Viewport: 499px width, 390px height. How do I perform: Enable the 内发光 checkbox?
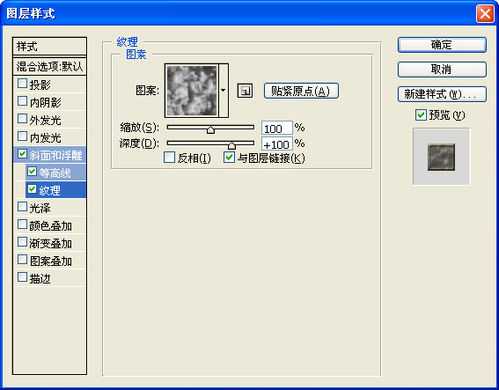point(22,136)
